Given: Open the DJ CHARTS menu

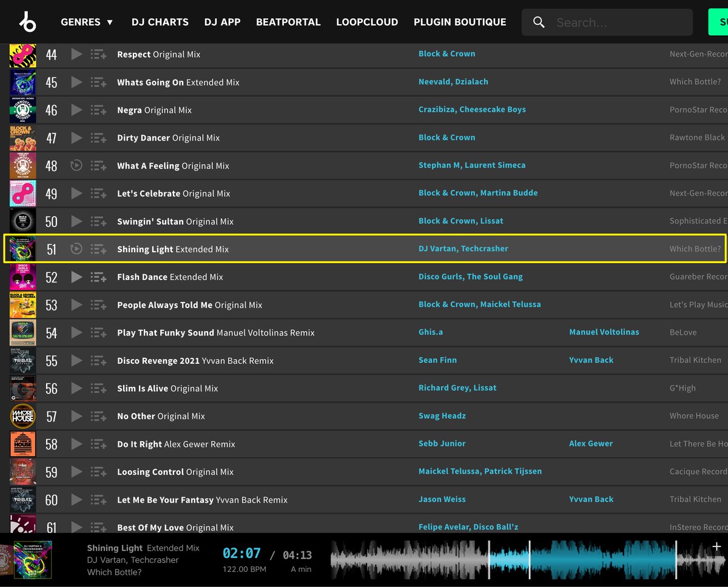Looking at the screenshot, I should pos(160,22).
